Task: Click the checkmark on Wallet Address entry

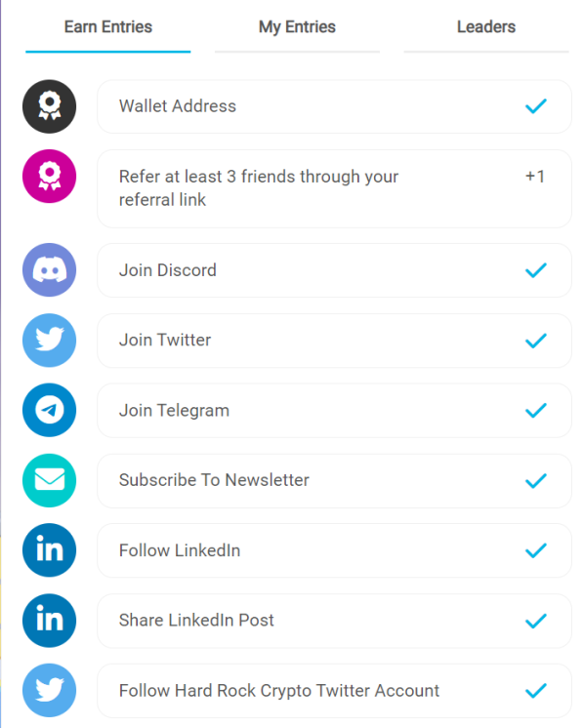Action: coord(535,106)
